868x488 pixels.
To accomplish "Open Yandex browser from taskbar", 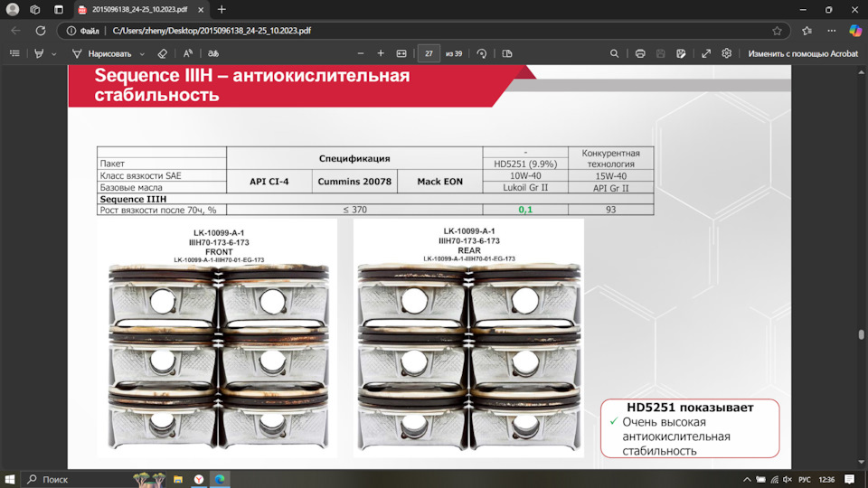I will tap(199, 479).
